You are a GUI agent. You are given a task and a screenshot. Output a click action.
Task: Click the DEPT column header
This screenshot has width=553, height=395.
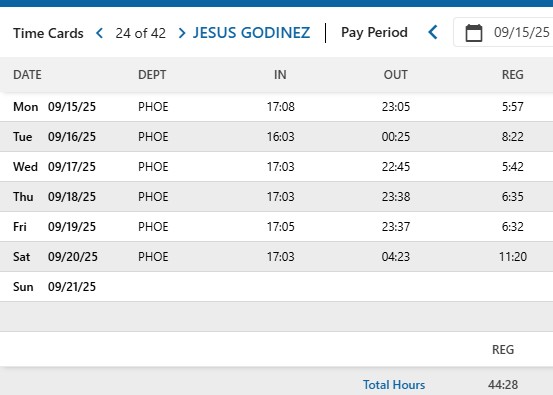(152, 75)
